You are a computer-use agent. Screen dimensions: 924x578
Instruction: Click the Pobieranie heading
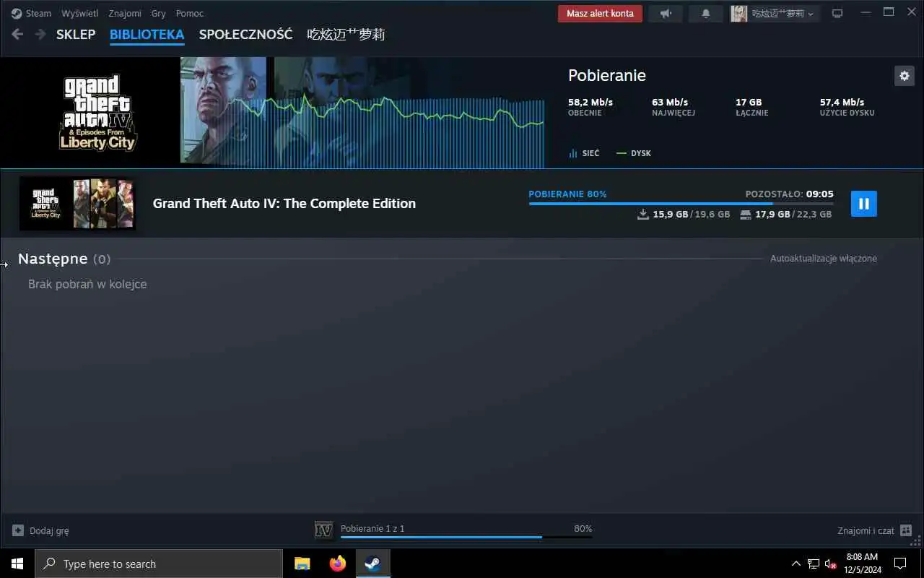[607, 75]
